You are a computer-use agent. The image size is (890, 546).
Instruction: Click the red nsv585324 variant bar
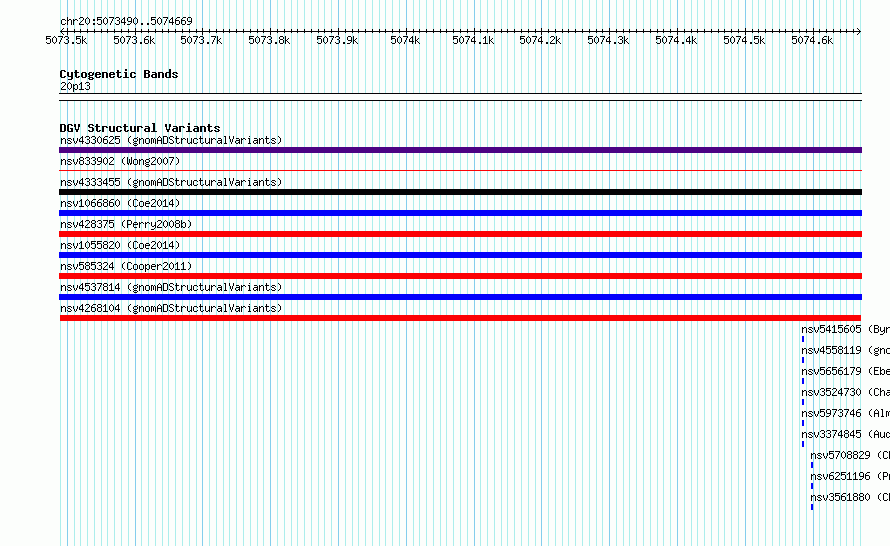(x=460, y=276)
